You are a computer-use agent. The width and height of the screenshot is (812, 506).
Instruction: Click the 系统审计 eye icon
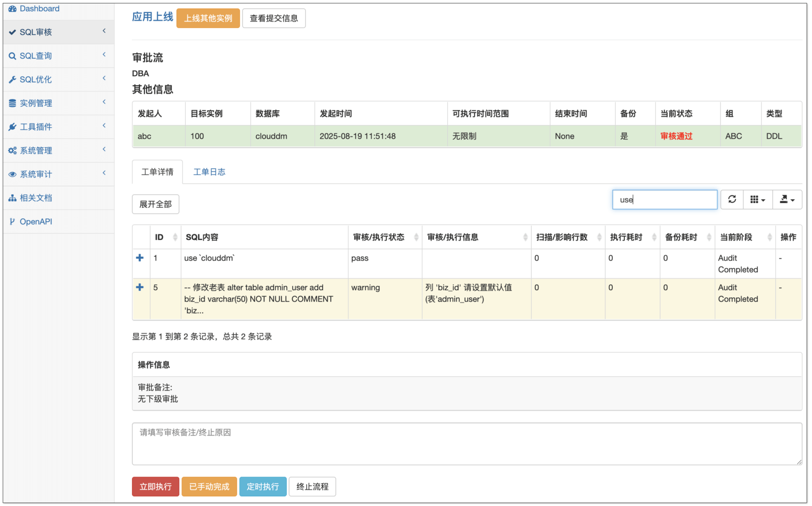(12, 174)
